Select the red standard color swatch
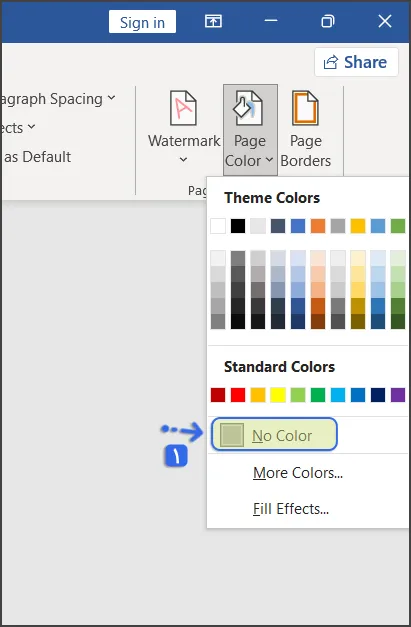The height and width of the screenshot is (627, 411). (x=238, y=395)
